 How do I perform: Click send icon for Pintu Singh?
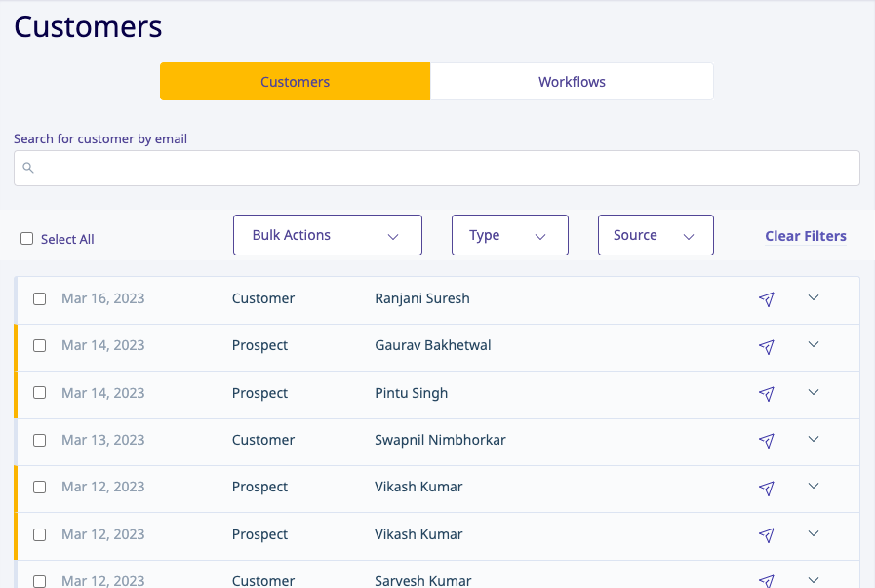click(x=767, y=394)
